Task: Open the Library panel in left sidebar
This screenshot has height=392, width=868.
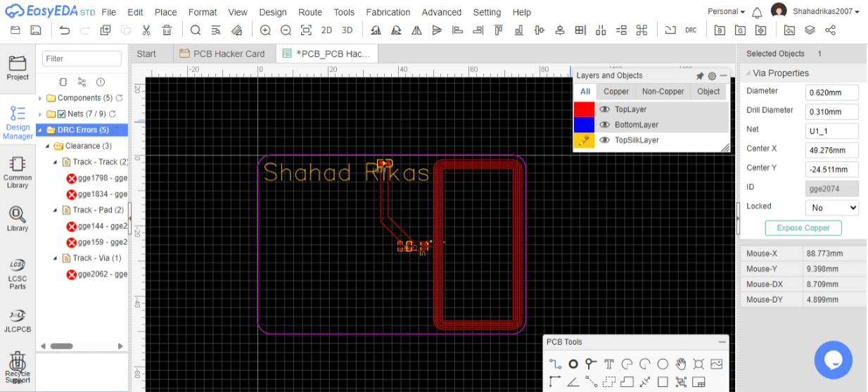Action: [18, 219]
